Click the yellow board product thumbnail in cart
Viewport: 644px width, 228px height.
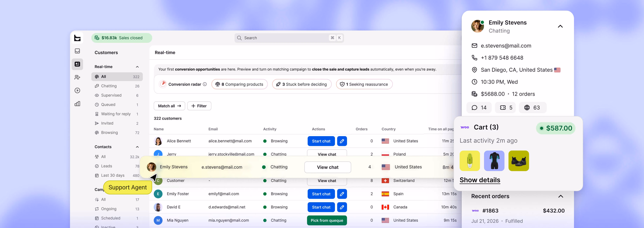coord(470,161)
